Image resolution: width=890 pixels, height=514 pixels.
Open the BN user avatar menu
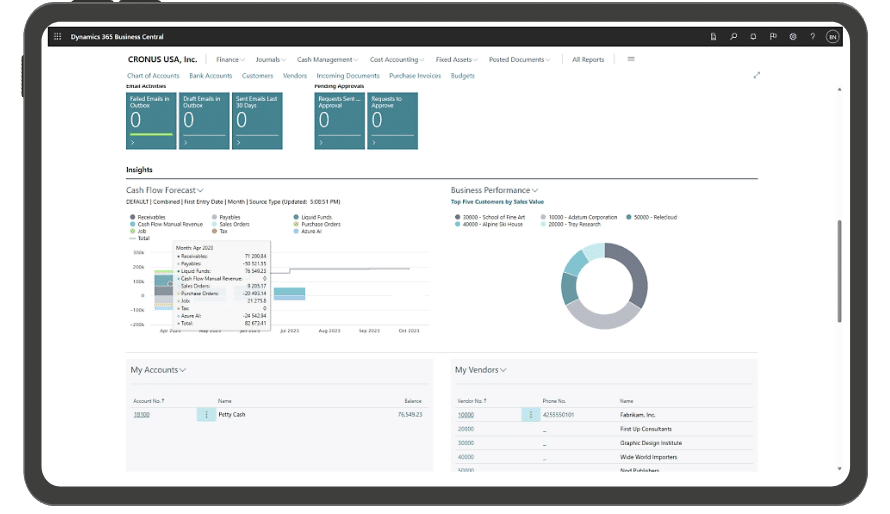pyautogui.click(x=833, y=37)
